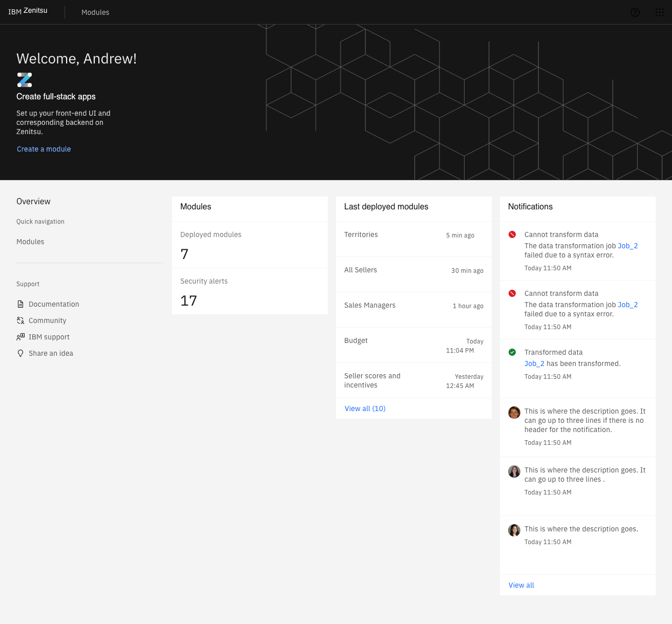Click the Create a module link

tap(44, 149)
